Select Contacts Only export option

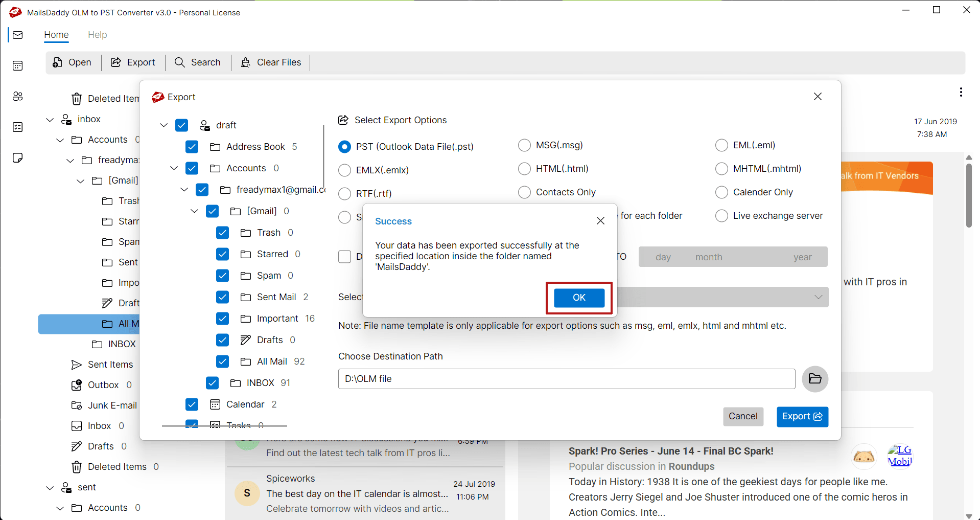pos(524,192)
